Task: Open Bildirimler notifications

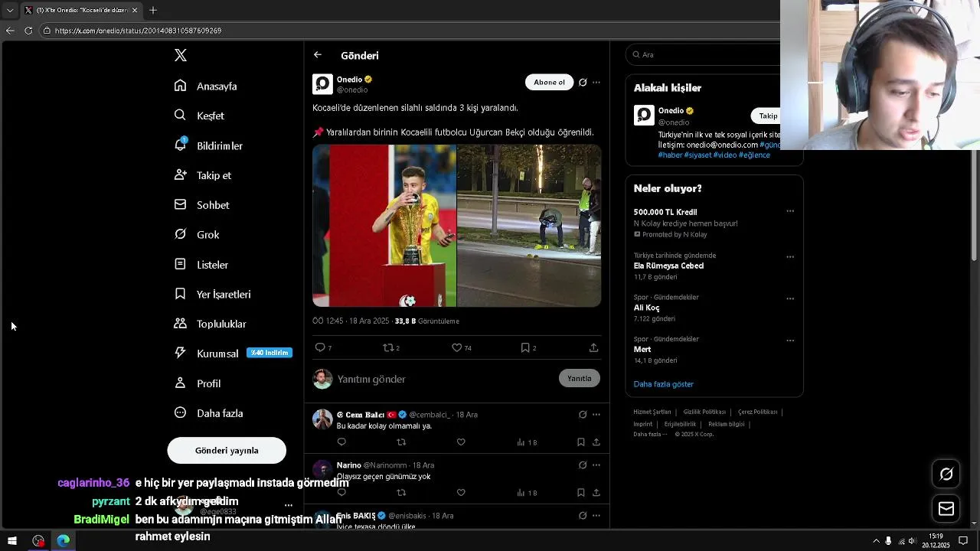Action: click(x=208, y=145)
